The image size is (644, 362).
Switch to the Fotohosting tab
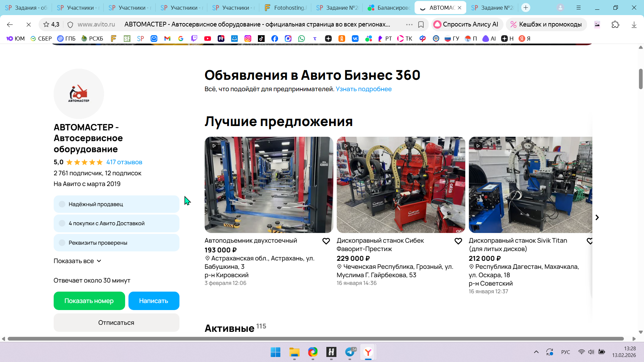point(286,8)
